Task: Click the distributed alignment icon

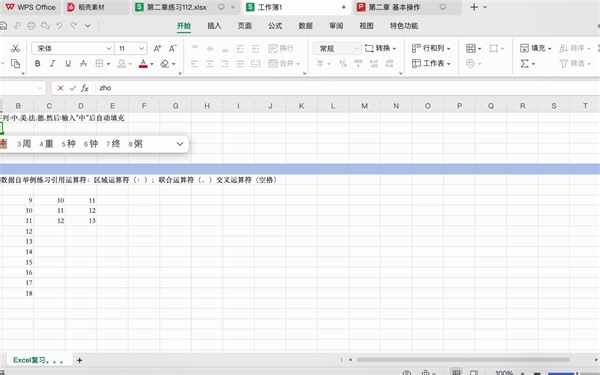Action: [256, 64]
